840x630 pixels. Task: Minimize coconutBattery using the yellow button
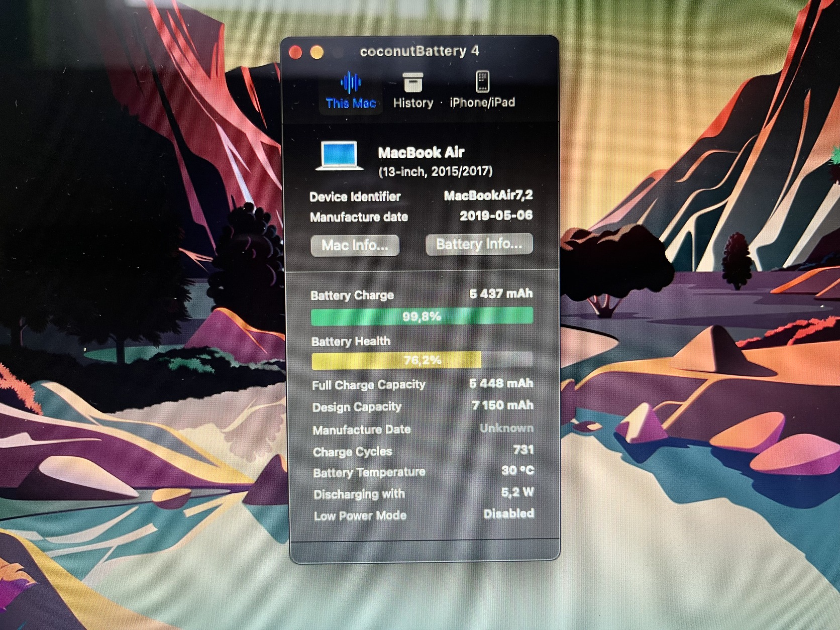point(317,52)
